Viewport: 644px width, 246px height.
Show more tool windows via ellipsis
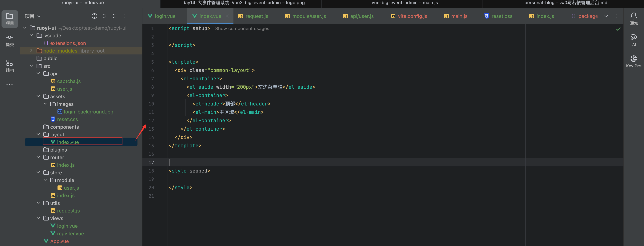tap(10, 84)
